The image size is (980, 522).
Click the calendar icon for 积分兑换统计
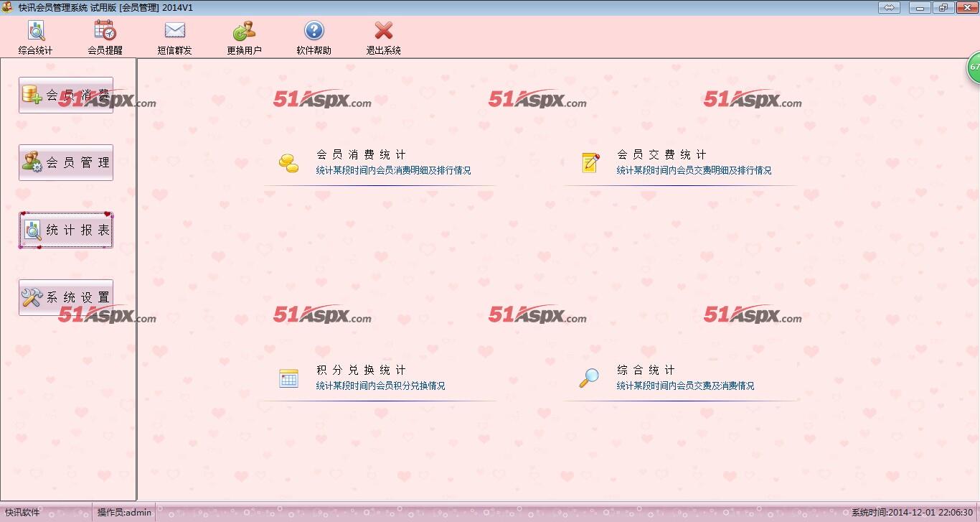pos(288,378)
